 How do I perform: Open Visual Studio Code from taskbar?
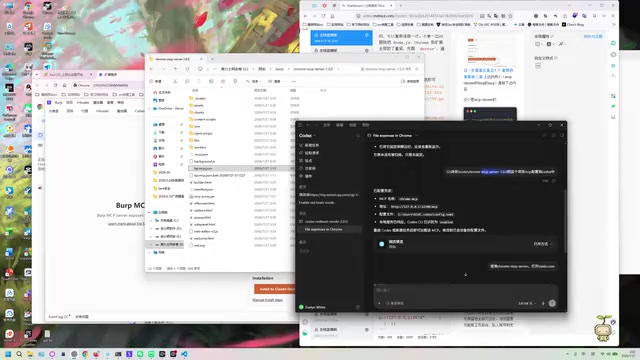(184, 354)
